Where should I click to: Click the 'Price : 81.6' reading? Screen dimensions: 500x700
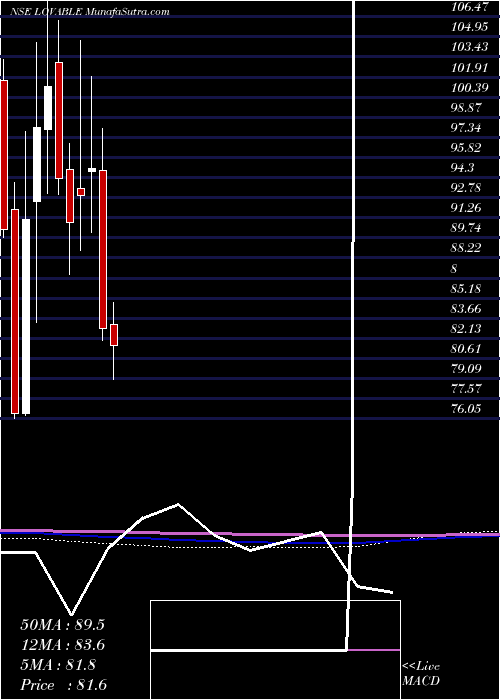(64, 685)
